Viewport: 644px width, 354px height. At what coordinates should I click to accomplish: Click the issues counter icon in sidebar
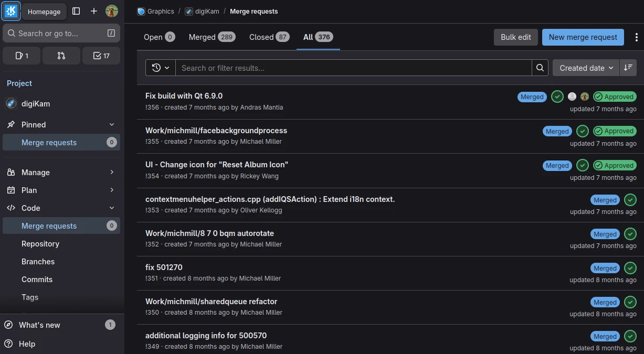[22, 55]
